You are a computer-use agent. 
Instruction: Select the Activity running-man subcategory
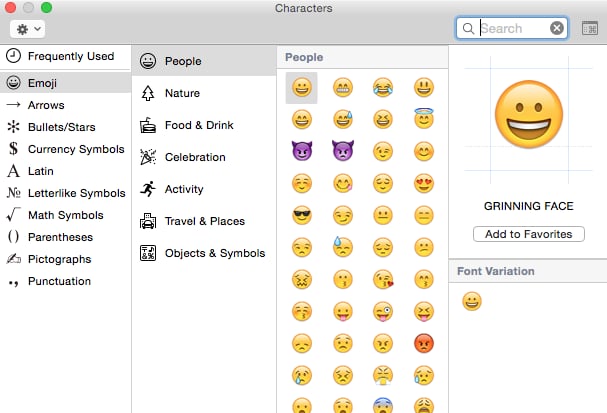pyautogui.click(x=204, y=189)
